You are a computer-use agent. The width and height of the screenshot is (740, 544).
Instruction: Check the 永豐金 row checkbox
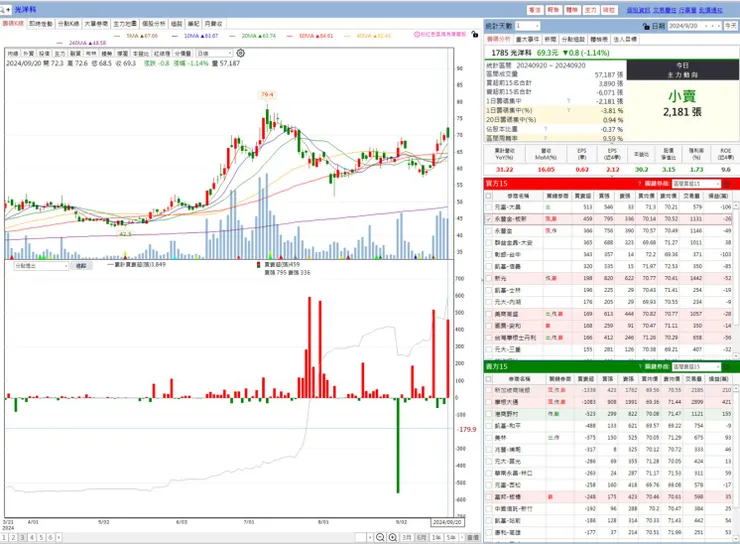tap(488, 231)
